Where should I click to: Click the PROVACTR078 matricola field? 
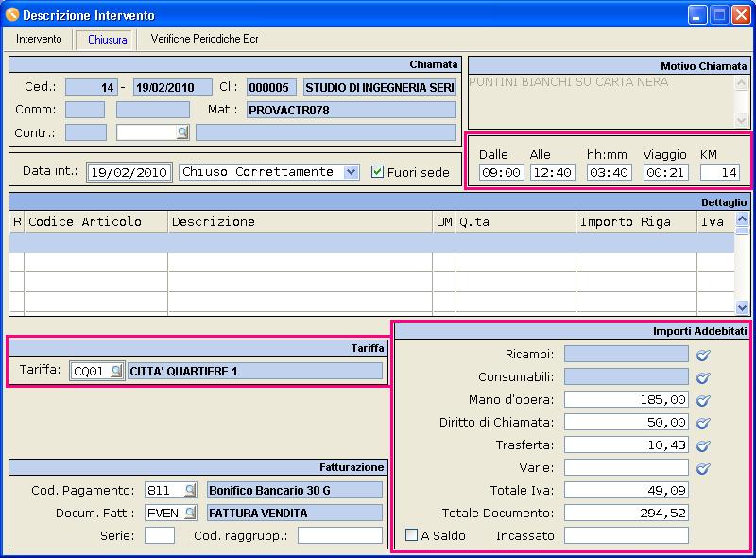click(x=351, y=110)
